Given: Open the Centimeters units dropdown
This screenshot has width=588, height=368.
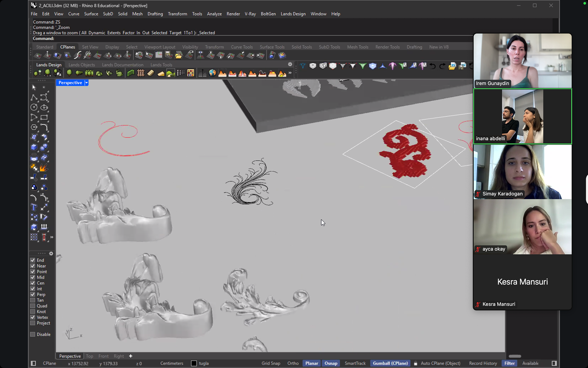Looking at the screenshot, I should pos(172,363).
